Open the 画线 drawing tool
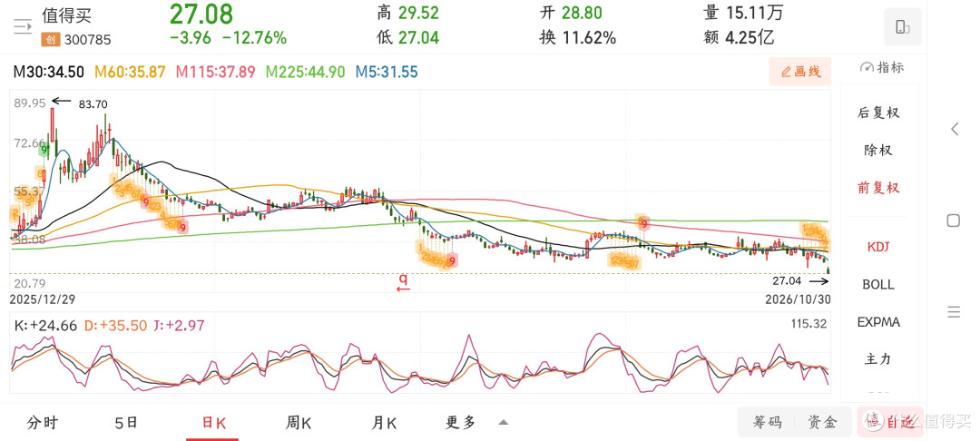 800,72
